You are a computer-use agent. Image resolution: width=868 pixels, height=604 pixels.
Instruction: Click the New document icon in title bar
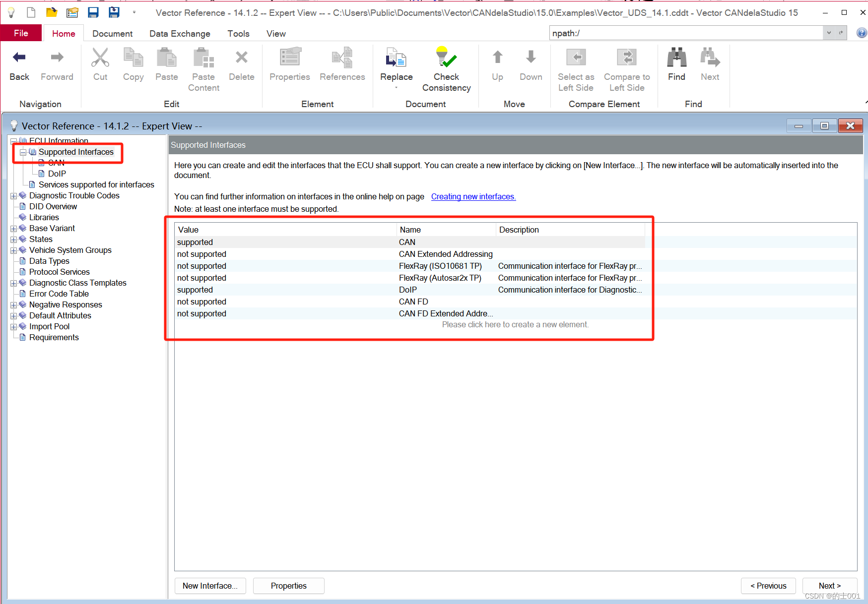pyautogui.click(x=31, y=12)
